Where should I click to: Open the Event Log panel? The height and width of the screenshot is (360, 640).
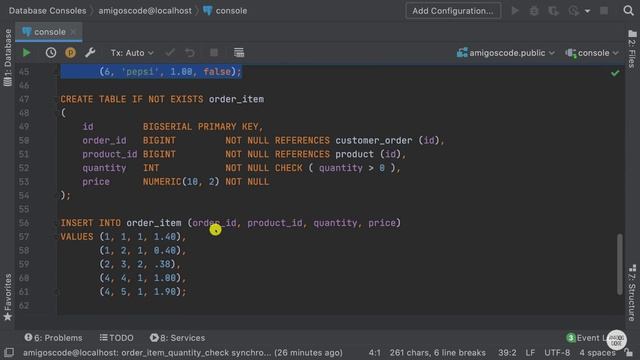586,338
